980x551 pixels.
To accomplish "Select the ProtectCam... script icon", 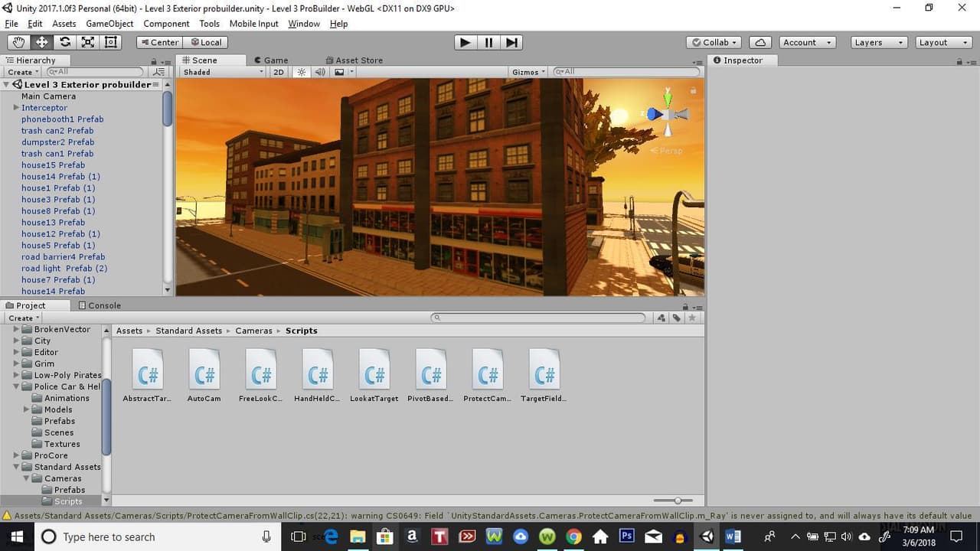I will coord(488,376).
